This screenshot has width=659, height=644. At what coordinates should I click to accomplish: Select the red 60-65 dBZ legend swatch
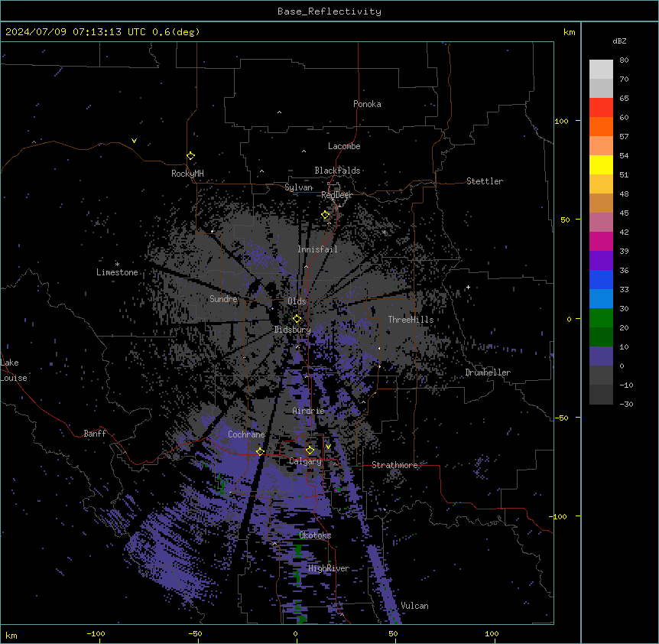(x=601, y=107)
